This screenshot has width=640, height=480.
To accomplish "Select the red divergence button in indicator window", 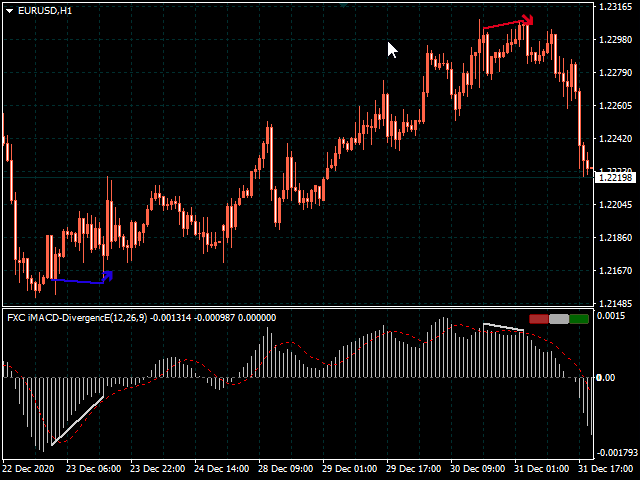I will click(538, 319).
